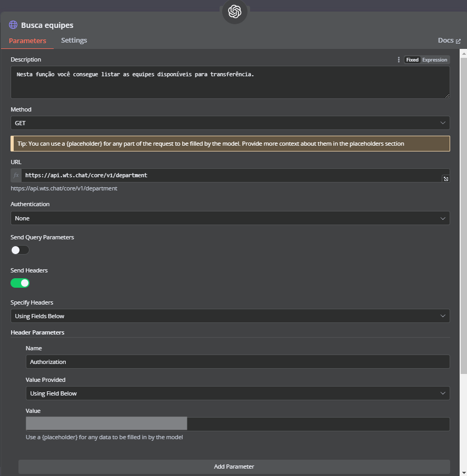Screen dimensions: 467x476
Task: Click the OpenAI logo node icon
Action: (234, 12)
